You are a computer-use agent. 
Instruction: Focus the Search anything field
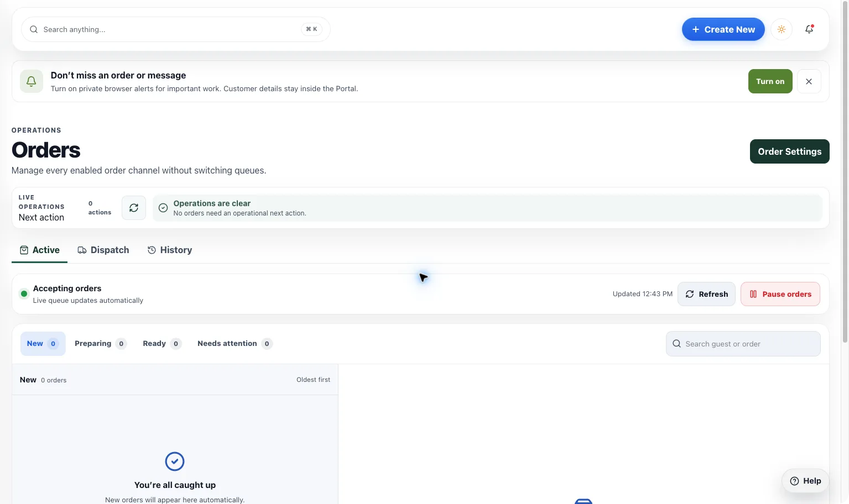(175, 29)
